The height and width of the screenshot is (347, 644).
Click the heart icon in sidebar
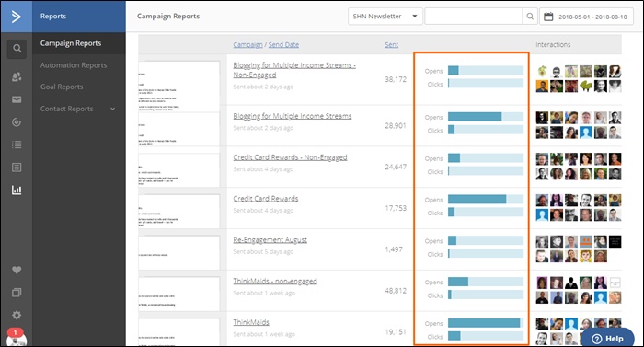click(17, 270)
